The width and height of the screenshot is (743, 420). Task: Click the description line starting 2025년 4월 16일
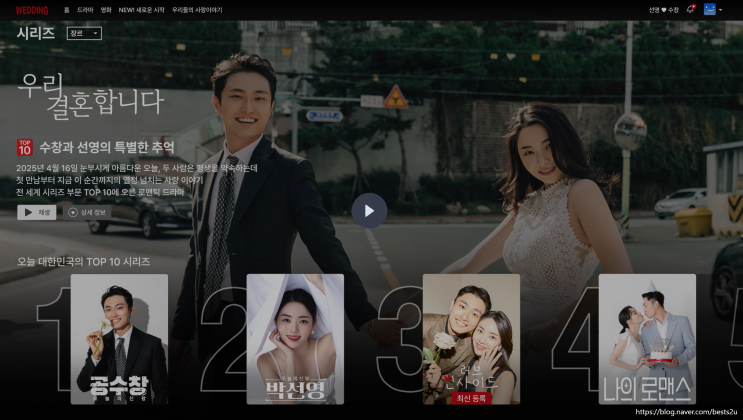pyautogui.click(x=137, y=168)
